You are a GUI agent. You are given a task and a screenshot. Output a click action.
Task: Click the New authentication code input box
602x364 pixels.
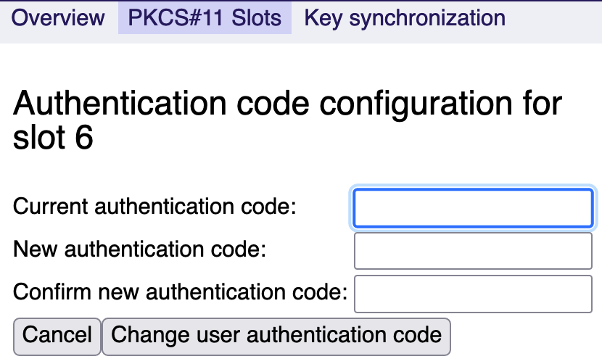(x=473, y=251)
